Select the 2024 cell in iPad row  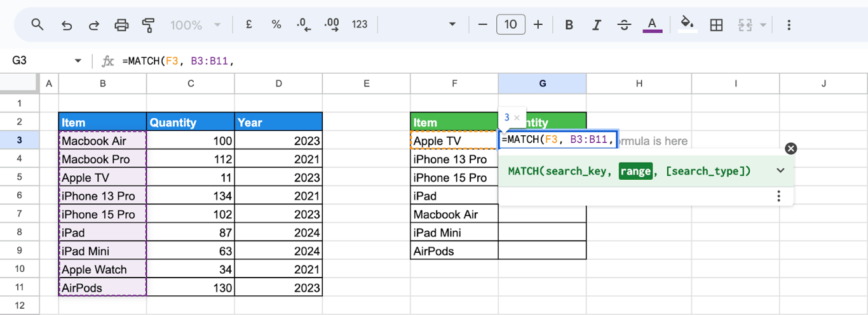(x=278, y=232)
